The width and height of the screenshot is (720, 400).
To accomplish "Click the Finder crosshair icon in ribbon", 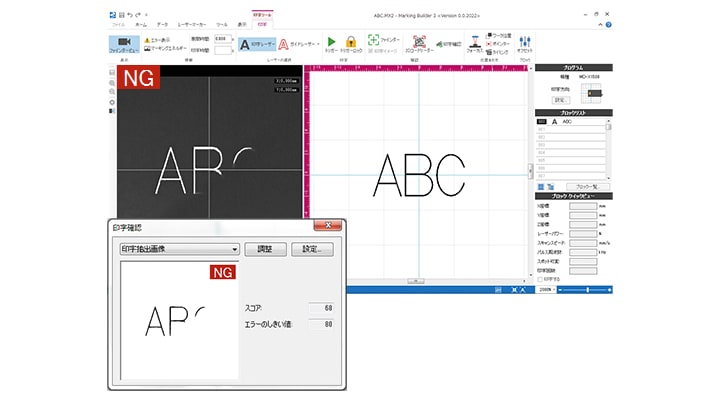I will click(x=372, y=38).
